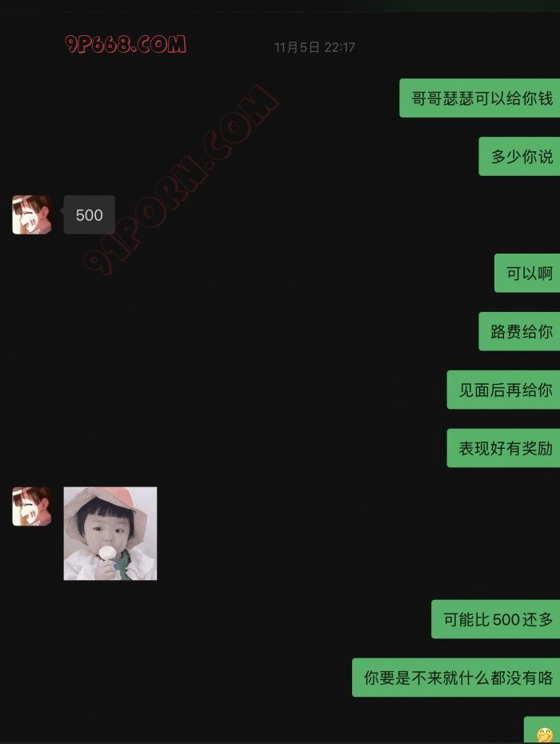Open the baby with hat sticker image

110,534
